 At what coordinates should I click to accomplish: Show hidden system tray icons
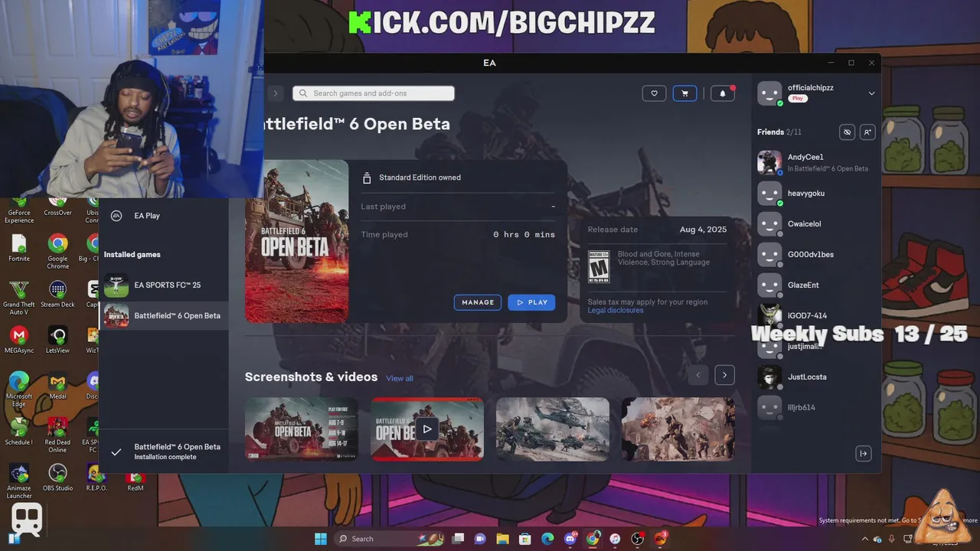click(865, 539)
